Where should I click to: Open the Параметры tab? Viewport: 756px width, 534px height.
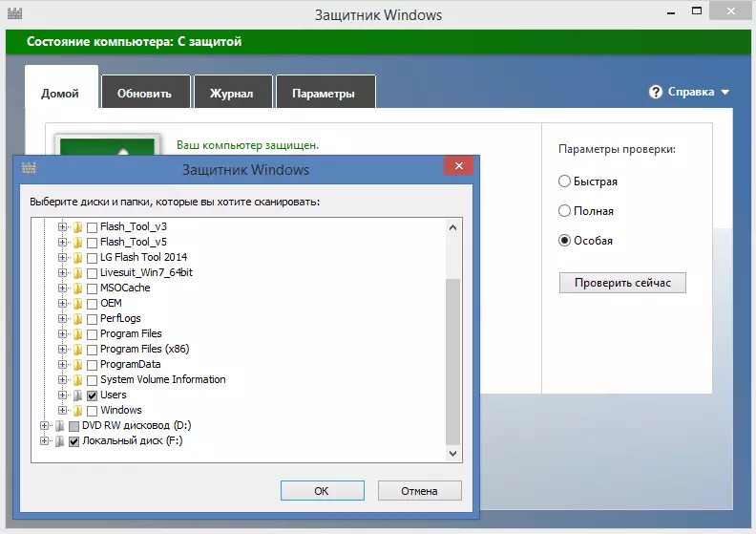[325, 92]
